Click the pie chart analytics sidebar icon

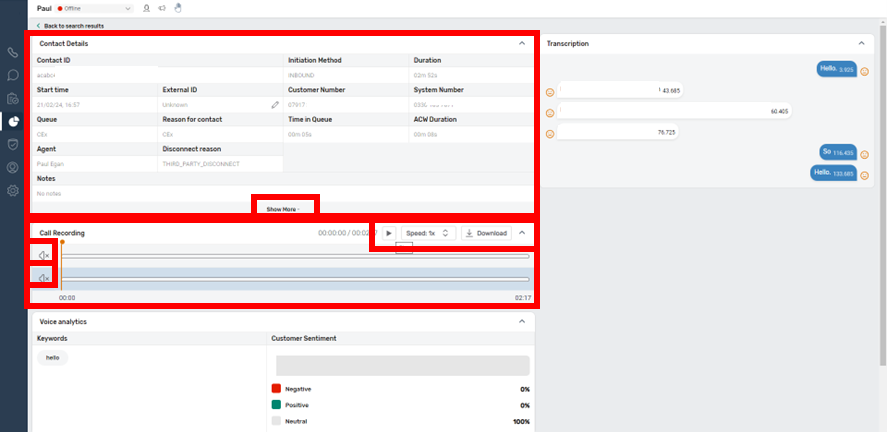coord(13,121)
